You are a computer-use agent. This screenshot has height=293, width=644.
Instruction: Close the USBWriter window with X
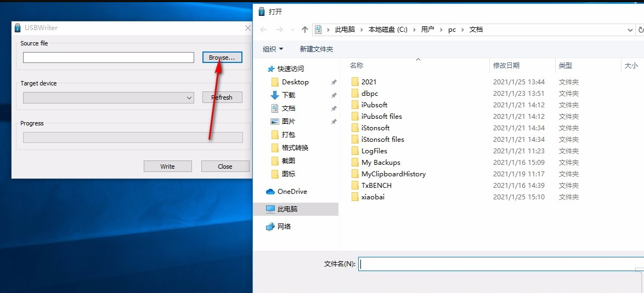pyautogui.click(x=247, y=28)
